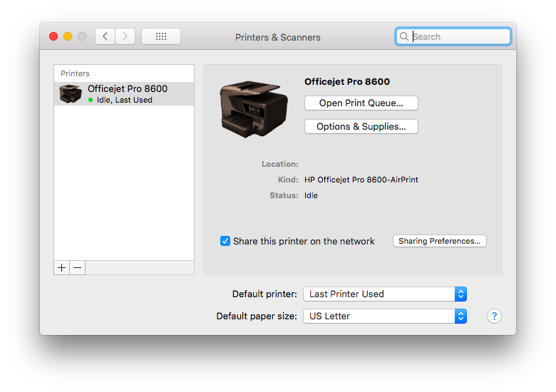
Task: Click the Default paper size label
Action: [x=257, y=316]
